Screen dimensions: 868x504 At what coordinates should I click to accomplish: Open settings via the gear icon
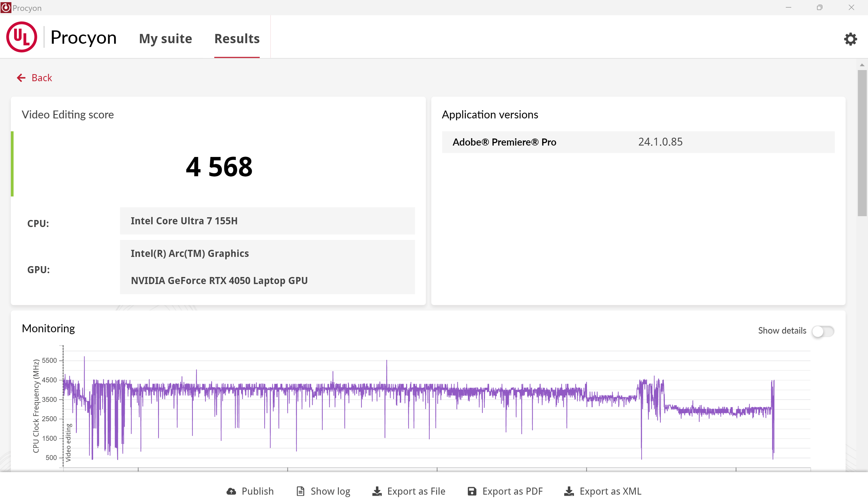tap(850, 39)
